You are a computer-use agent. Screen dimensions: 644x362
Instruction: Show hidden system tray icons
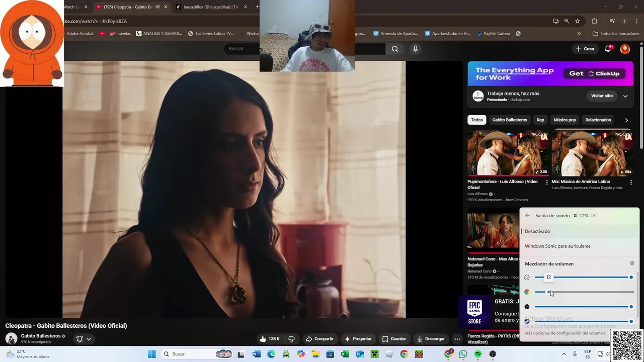(563, 354)
